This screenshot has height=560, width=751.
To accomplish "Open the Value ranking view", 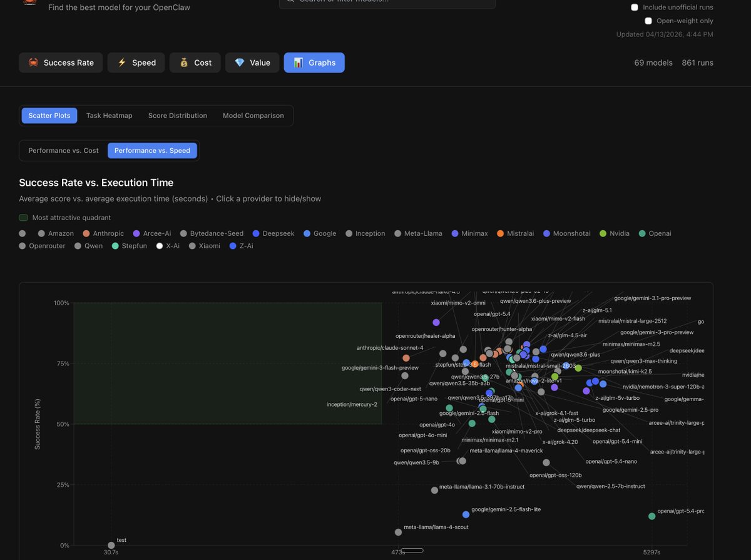I will pos(252,63).
